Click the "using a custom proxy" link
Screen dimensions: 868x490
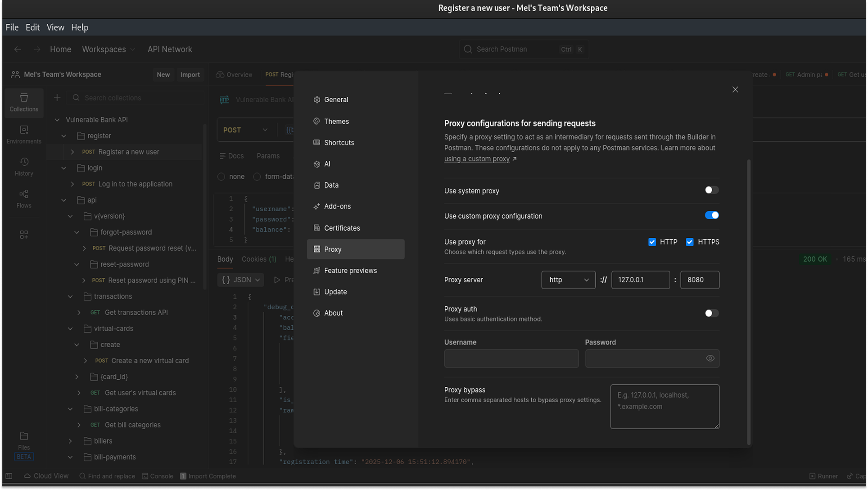pyautogui.click(x=476, y=159)
